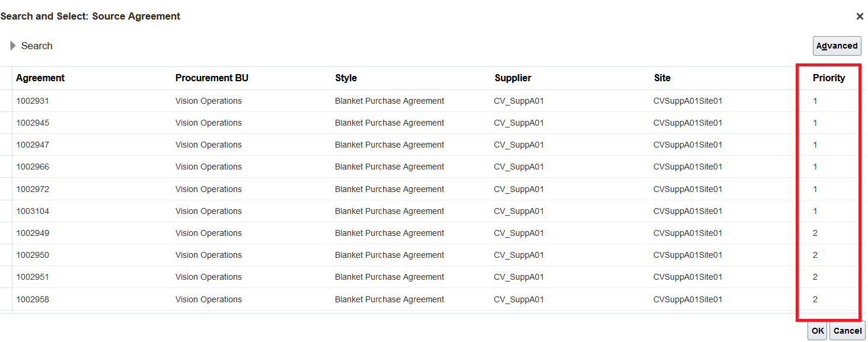
Task: Select agreement 1002966 row
Action: 33,167
